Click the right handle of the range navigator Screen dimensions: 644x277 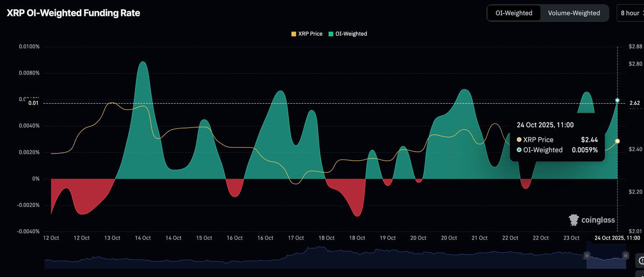[x=626, y=255]
